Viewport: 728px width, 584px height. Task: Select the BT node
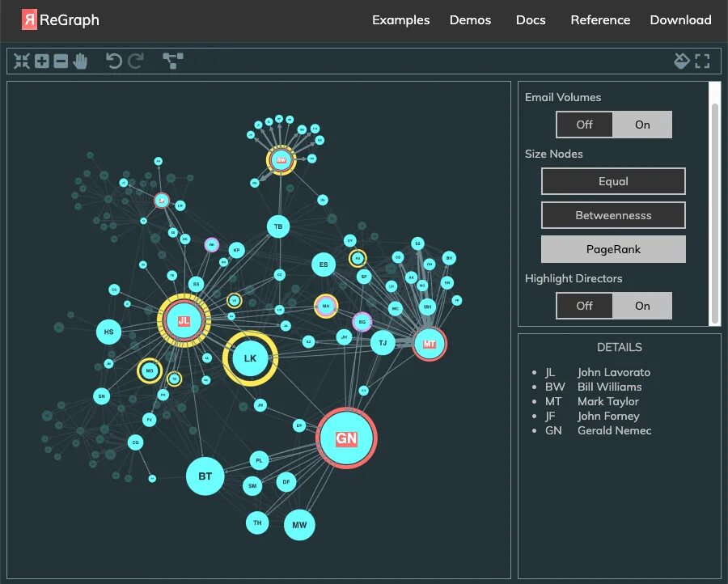(x=205, y=476)
